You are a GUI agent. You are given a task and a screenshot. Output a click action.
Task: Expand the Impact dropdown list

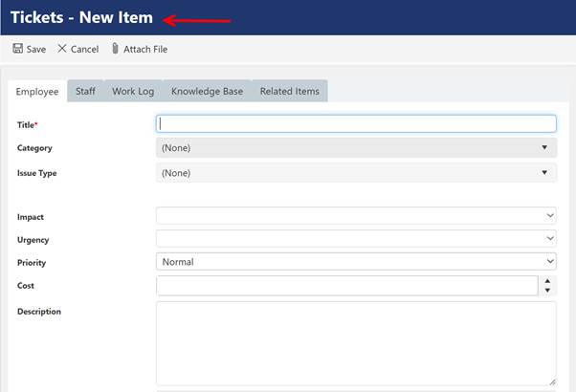pos(355,216)
